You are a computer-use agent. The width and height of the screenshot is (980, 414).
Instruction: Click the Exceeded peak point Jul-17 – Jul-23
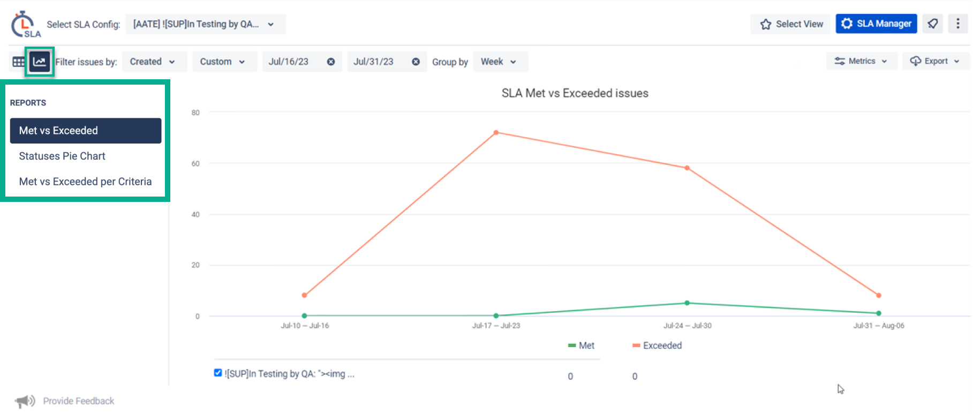[496, 132]
